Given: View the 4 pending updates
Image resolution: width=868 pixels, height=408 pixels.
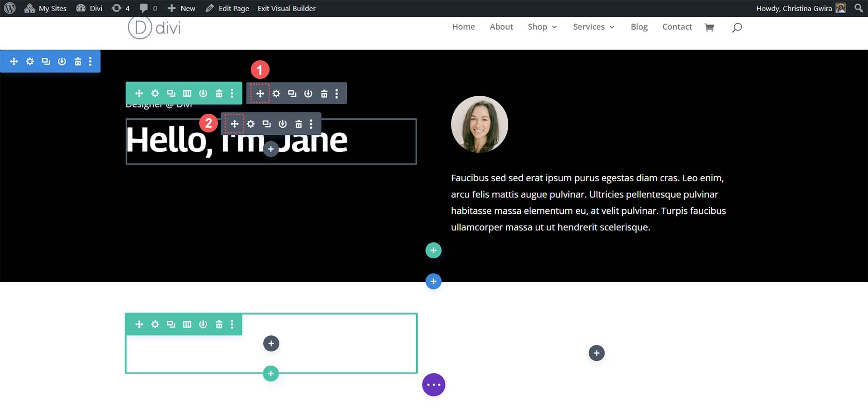Looking at the screenshot, I should tap(121, 8).
